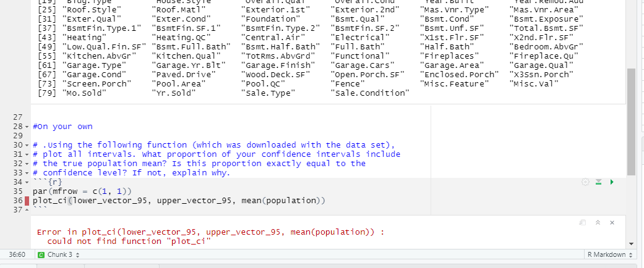This screenshot has height=268, width=644.
Task: Fold the comment at line 31
Action: (27, 154)
